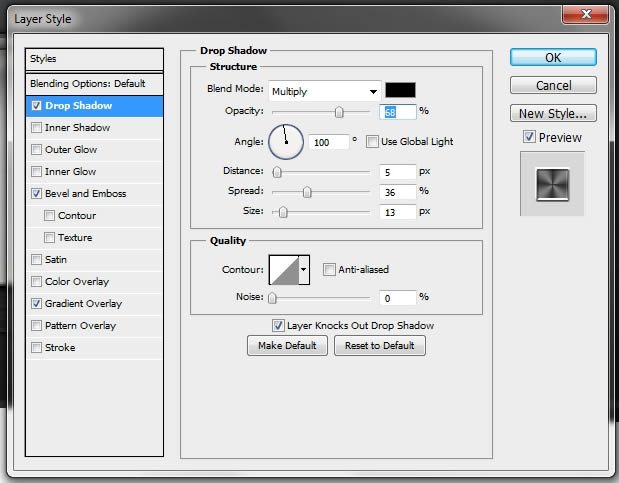Click the Size slider handle

click(283, 212)
